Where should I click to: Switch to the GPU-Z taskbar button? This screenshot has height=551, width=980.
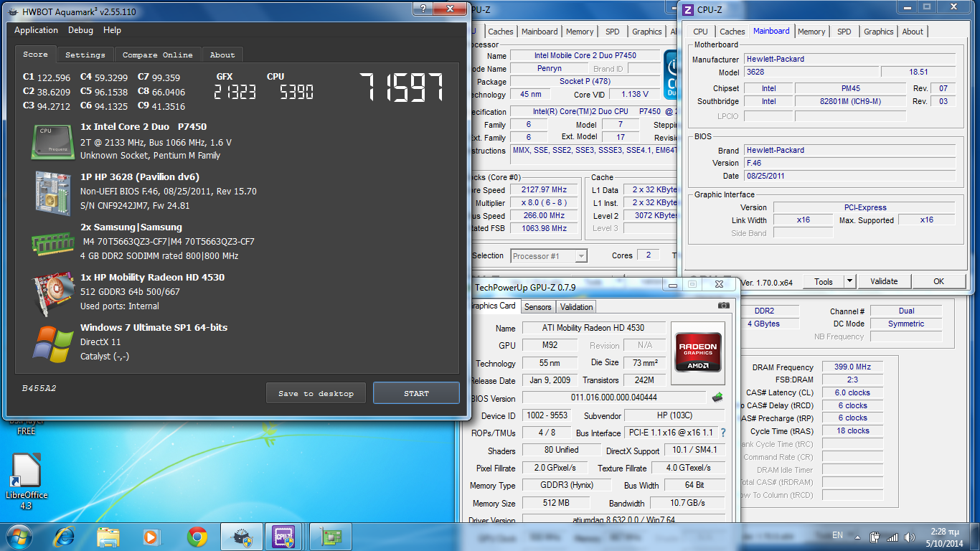click(331, 536)
